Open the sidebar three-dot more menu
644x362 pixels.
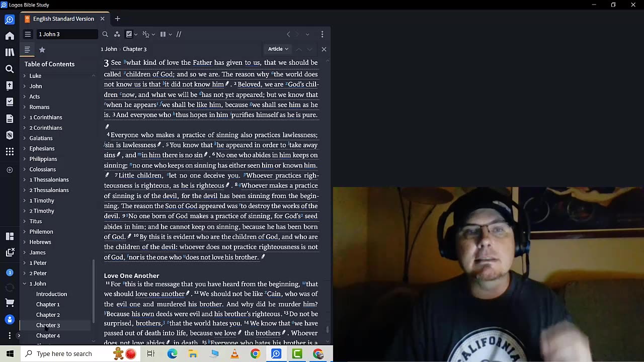[x=10, y=335]
